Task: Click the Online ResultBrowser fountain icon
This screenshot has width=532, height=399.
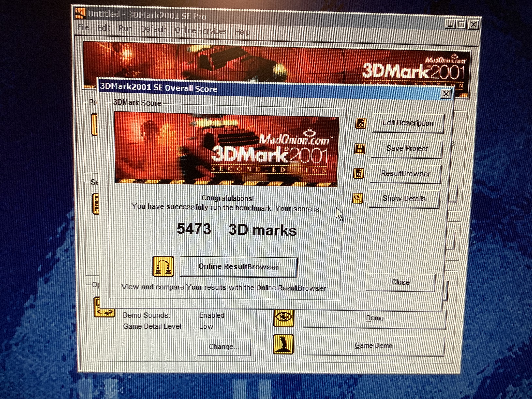Action: click(163, 266)
